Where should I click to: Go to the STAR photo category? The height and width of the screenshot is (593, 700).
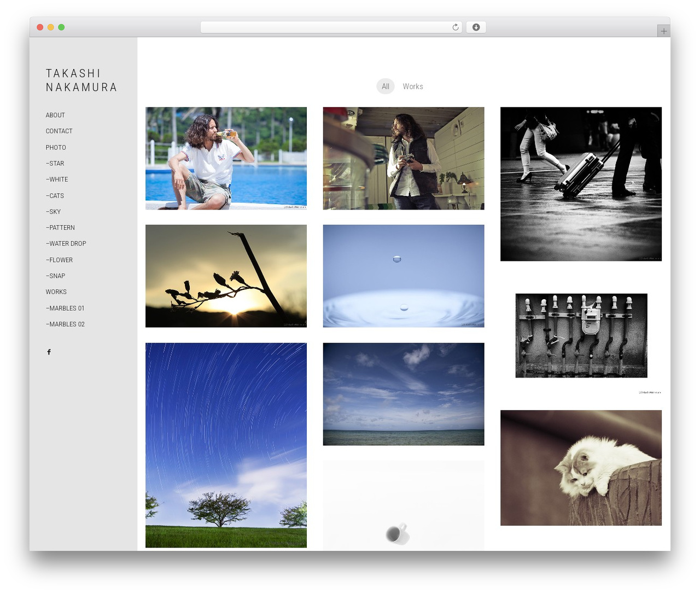[55, 164]
